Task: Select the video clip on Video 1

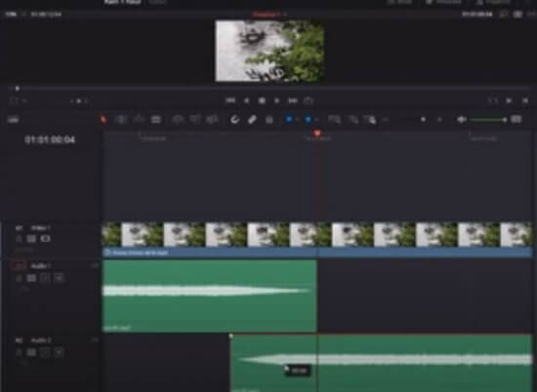Action: [317, 239]
